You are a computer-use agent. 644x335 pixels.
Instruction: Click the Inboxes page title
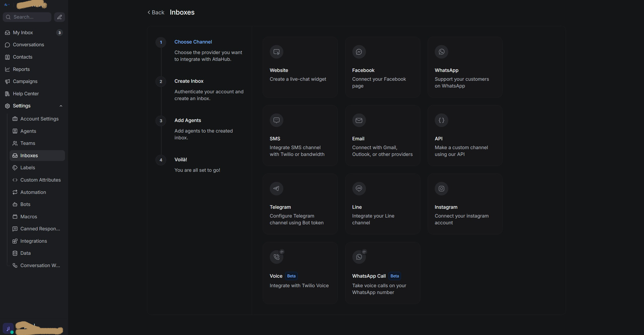(x=182, y=12)
